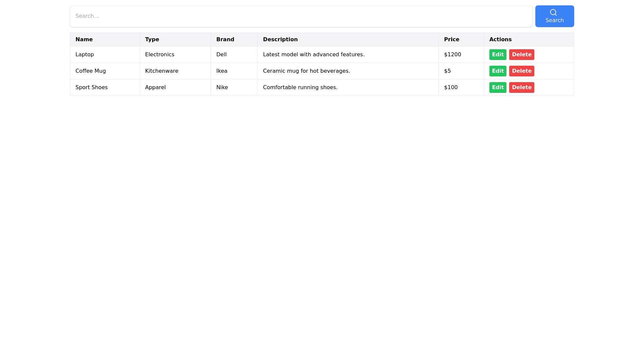The image size is (644, 362).
Task: Click the Nike brand cell
Action: click(x=222, y=87)
